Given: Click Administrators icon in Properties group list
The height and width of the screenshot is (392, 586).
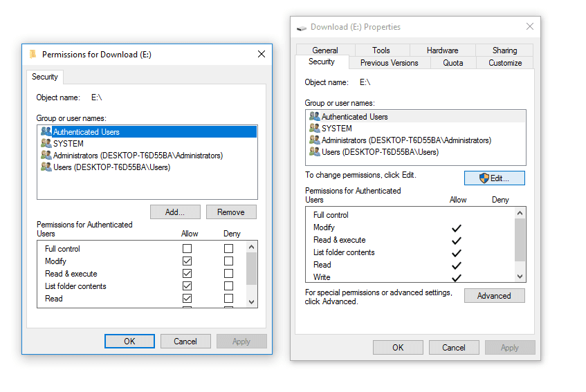Looking at the screenshot, I should 315,140.
